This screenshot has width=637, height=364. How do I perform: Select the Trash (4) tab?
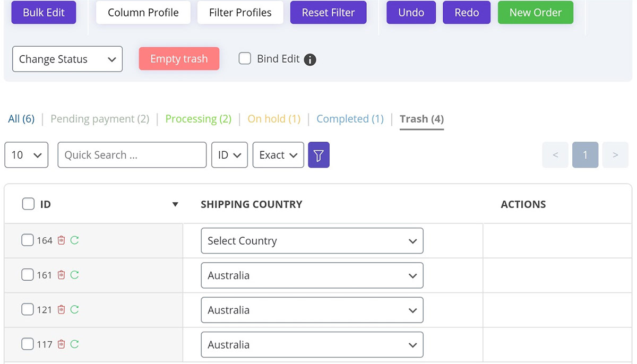(x=421, y=119)
